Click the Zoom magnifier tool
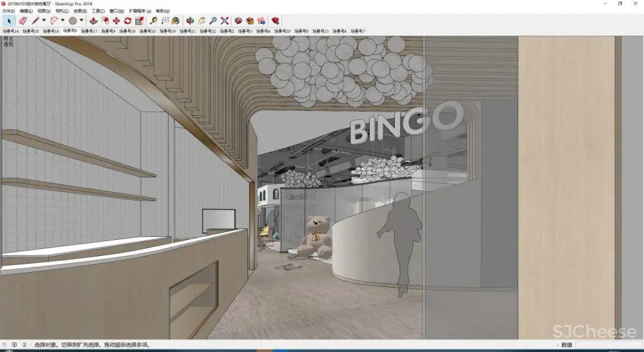This screenshot has height=352, width=644. click(x=213, y=21)
